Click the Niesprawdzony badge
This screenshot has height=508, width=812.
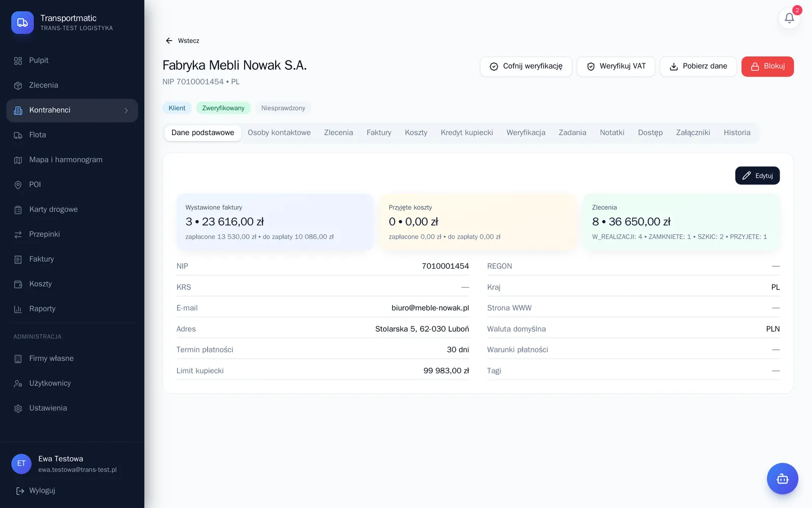[x=283, y=108]
